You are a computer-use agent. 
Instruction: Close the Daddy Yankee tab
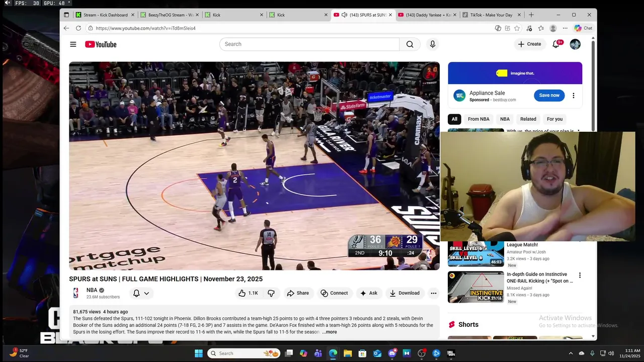pyautogui.click(x=455, y=15)
